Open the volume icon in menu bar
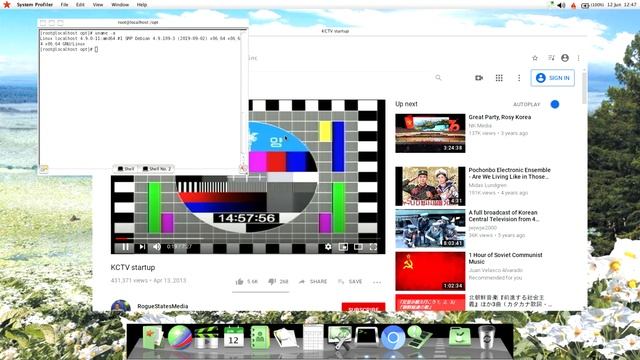 [561, 5]
